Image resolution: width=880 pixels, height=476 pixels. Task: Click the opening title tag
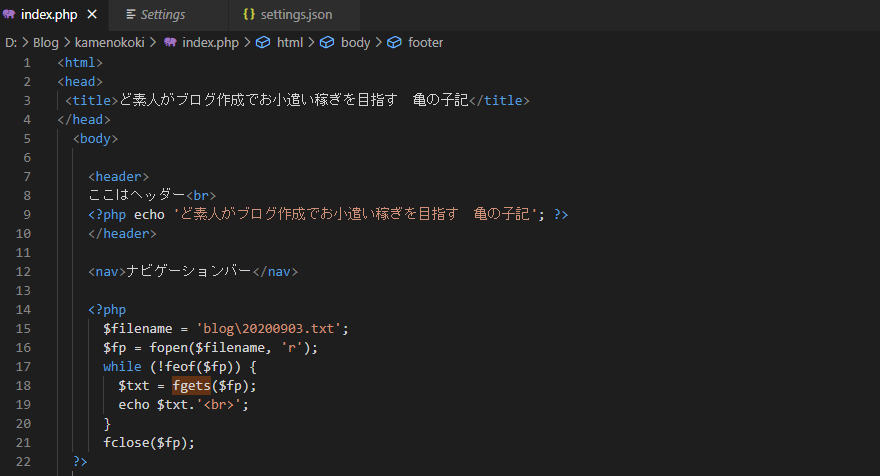91,100
